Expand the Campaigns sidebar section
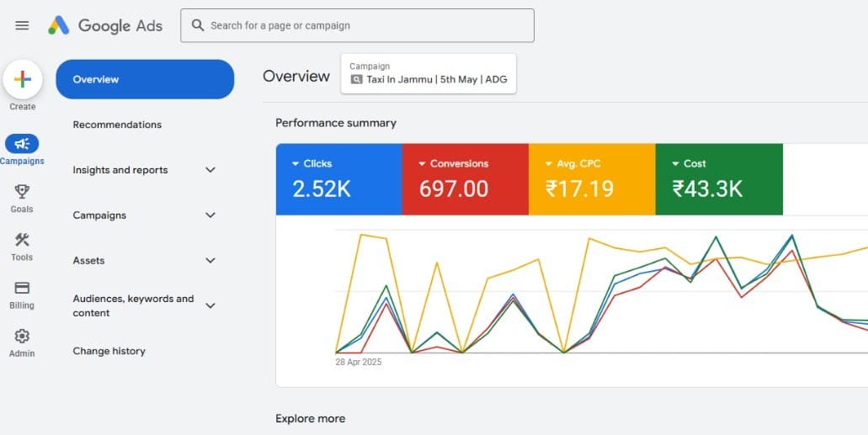 click(x=210, y=215)
